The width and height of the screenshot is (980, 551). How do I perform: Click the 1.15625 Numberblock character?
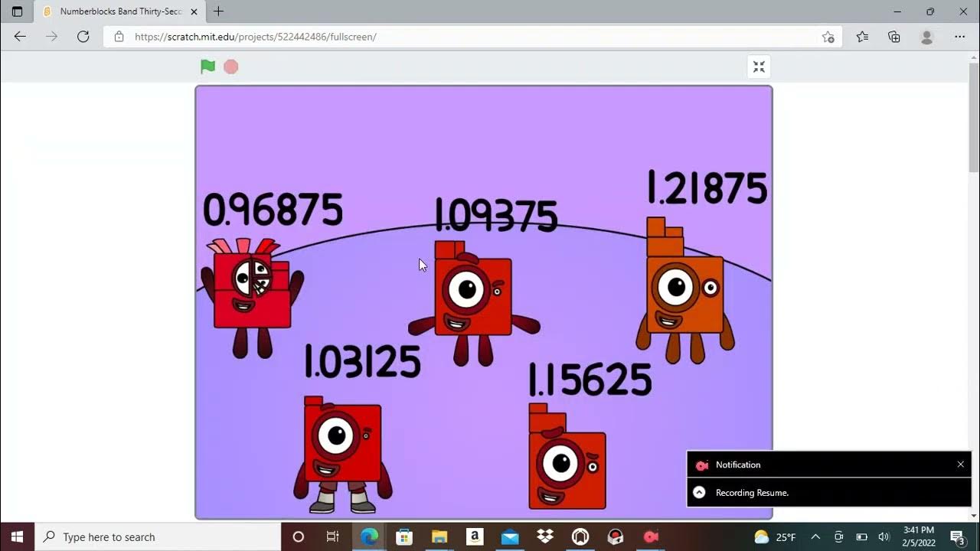[567, 457]
